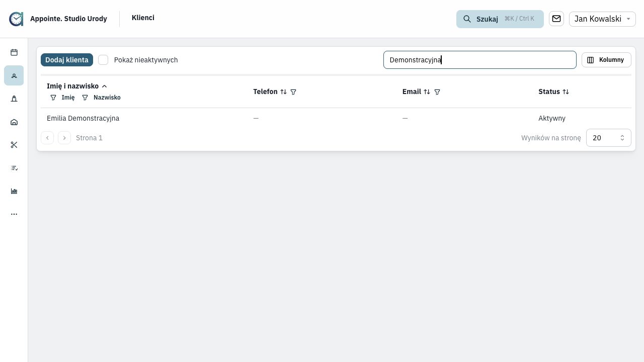Click the Klienci page title
The width and height of the screenshot is (644, 362).
(143, 18)
